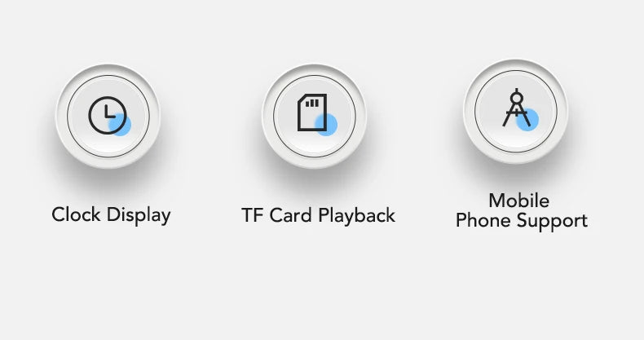Click the drafting compass icon

516,108
